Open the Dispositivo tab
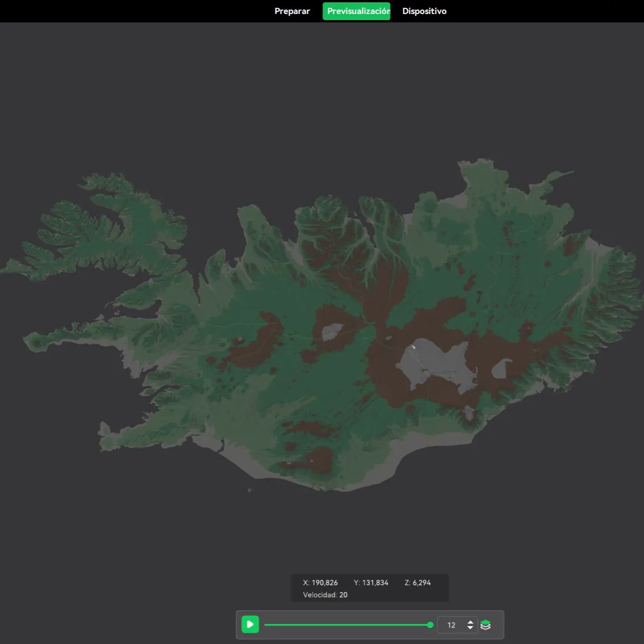This screenshot has height=644, width=644. tap(424, 11)
